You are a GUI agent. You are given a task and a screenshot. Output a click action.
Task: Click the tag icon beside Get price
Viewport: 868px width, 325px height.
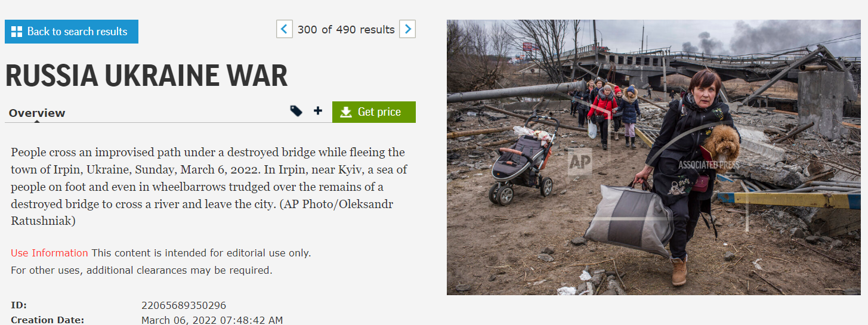[296, 111]
